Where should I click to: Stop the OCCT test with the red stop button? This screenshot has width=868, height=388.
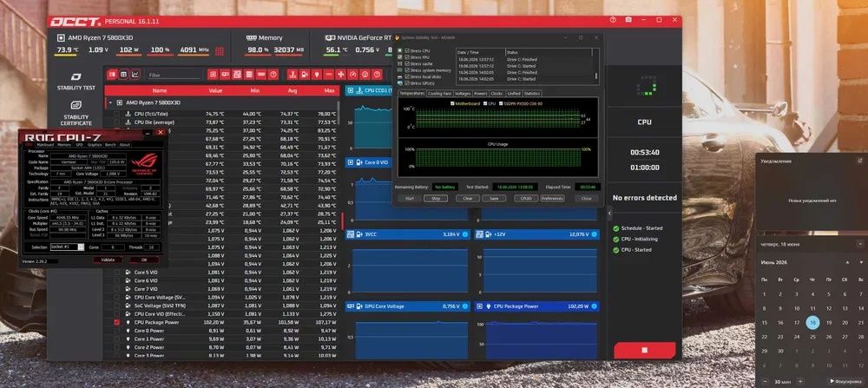point(644,351)
